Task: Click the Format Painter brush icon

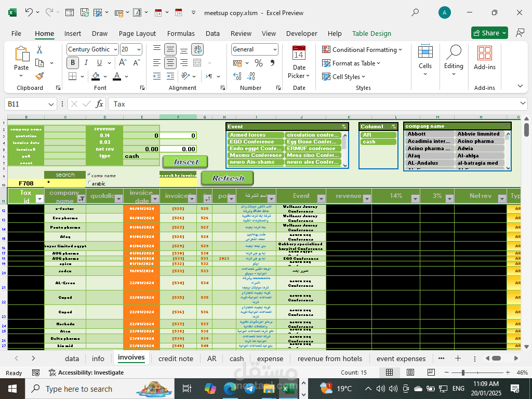Action: (39, 76)
